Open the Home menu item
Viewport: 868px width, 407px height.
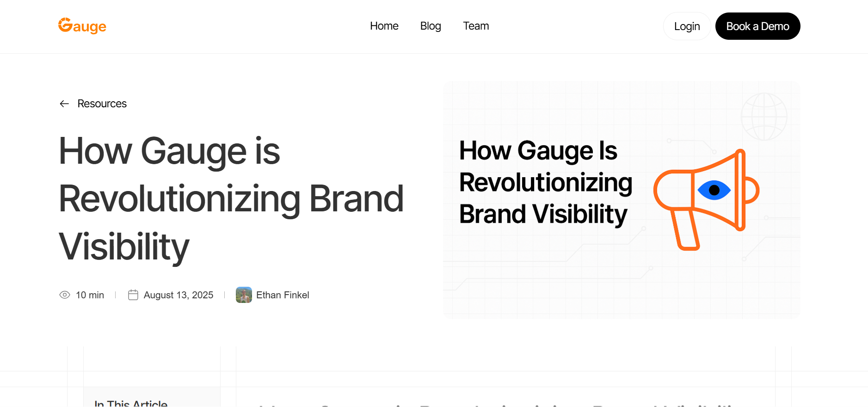click(x=384, y=26)
